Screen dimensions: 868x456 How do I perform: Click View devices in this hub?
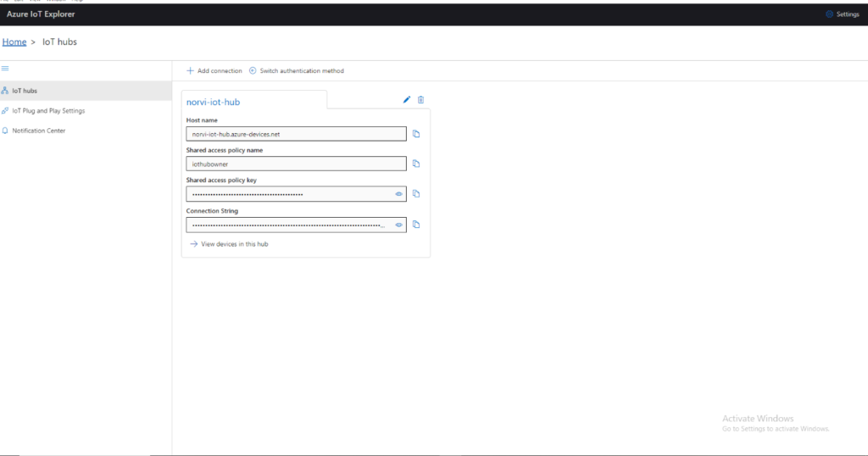click(x=229, y=244)
